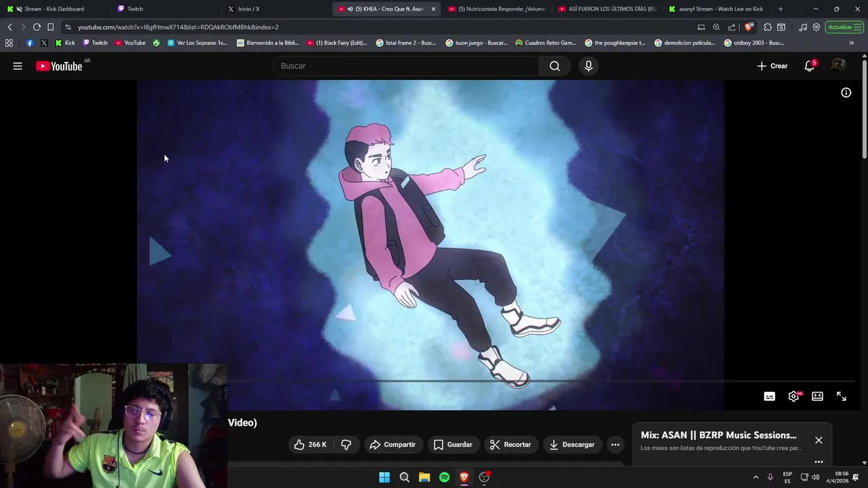Open OBS Studio from taskbar
The height and width of the screenshot is (488, 868).
coord(484,477)
